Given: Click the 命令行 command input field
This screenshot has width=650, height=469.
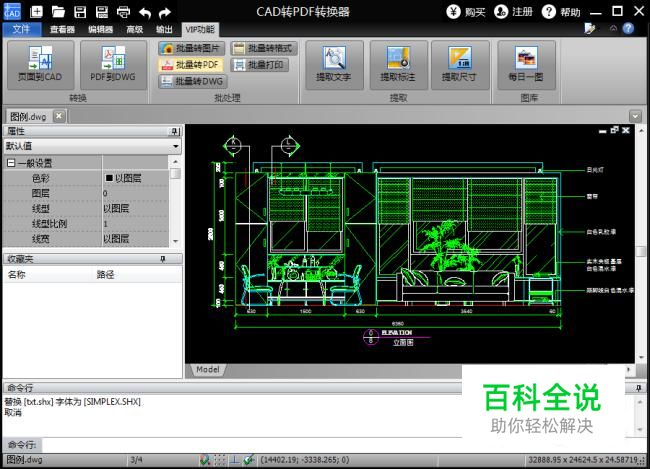Looking at the screenshot, I should pyautogui.click(x=300, y=444).
